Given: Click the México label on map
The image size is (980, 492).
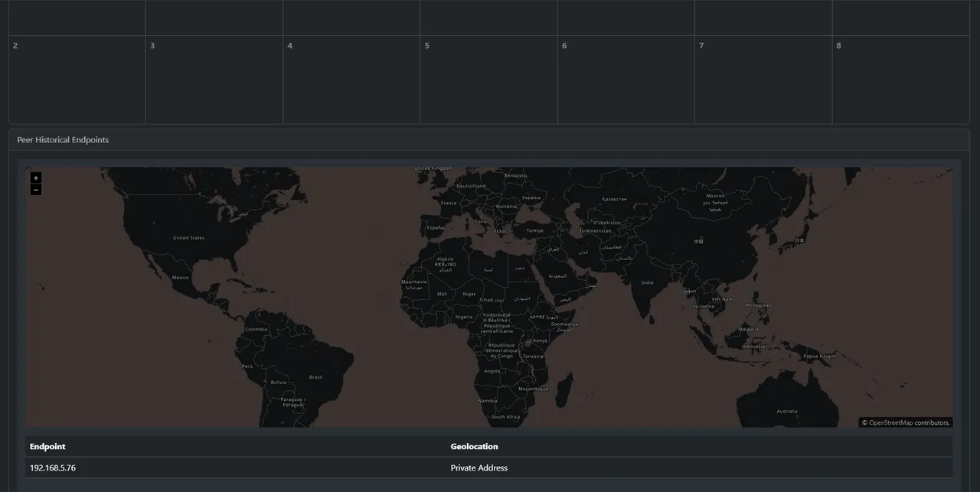Looking at the screenshot, I should (x=180, y=277).
